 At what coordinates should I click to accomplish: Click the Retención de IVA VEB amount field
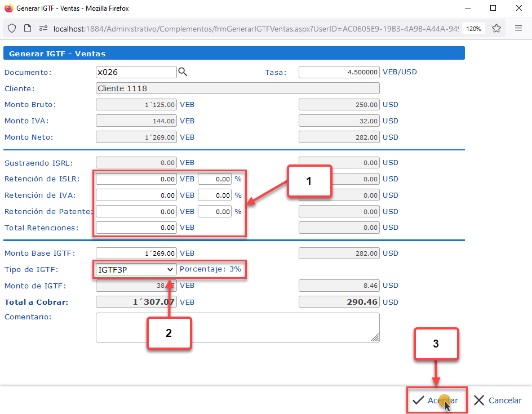(x=136, y=195)
